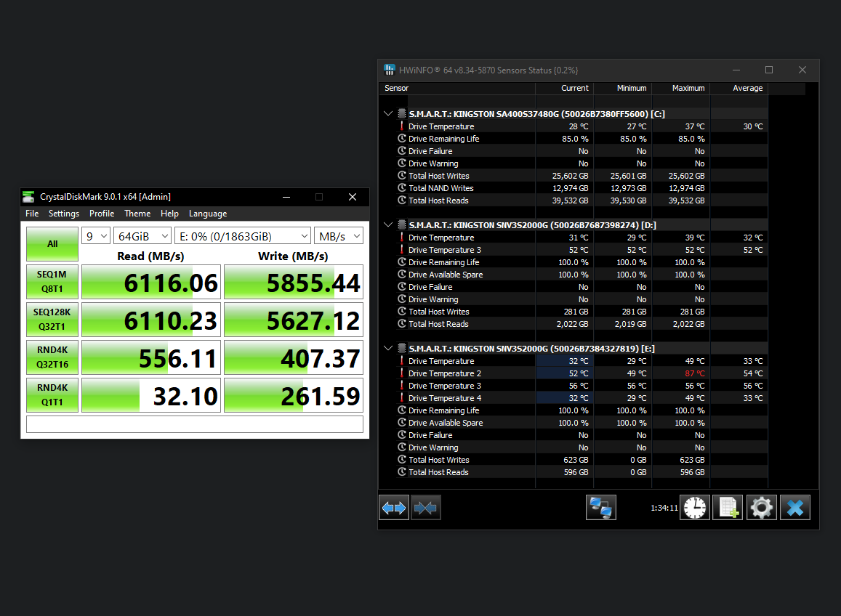
Task: Click the SEQ1M read result 6116.06
Action: tap(150, 282)
